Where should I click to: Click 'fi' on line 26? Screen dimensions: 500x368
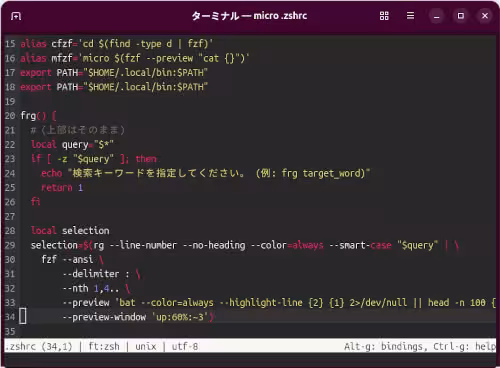tap(35, 202)
